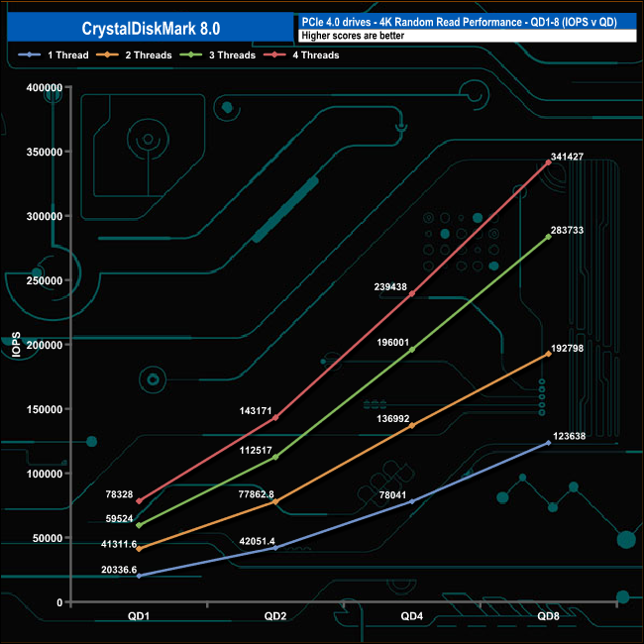
Task: Click the red data point at QD1
Action: coord(139,501)
